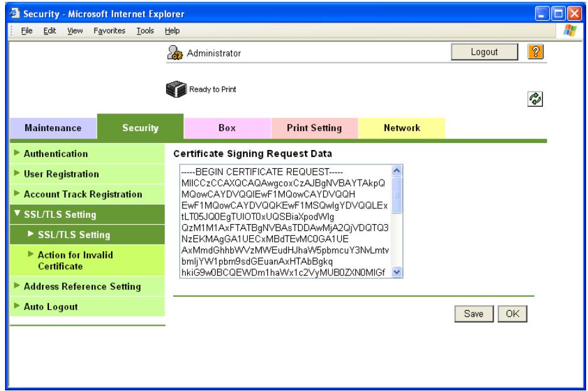Click the Administrator user icon

click(174, 53)
